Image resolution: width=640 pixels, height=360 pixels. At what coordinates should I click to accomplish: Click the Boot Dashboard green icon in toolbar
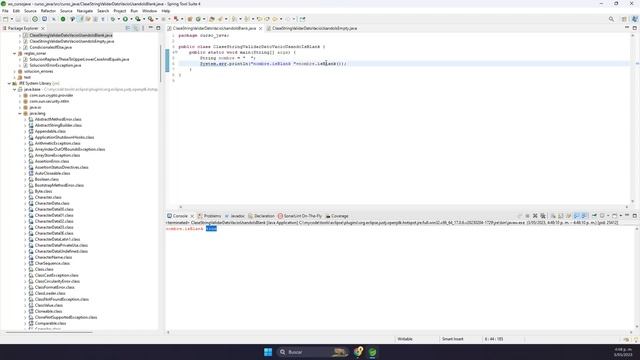[x=63, y=19]
